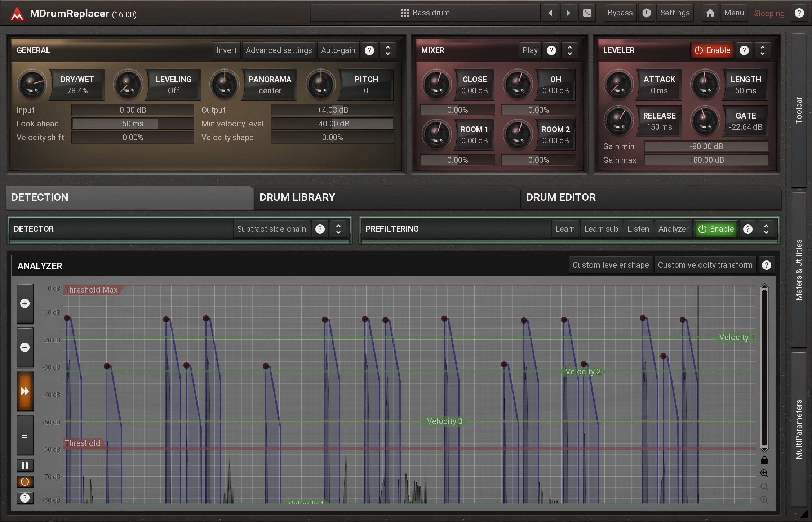Screen dimensions: 812x522
Task: Click the MeldaProduction logo icon
Action: coord(17,14)
